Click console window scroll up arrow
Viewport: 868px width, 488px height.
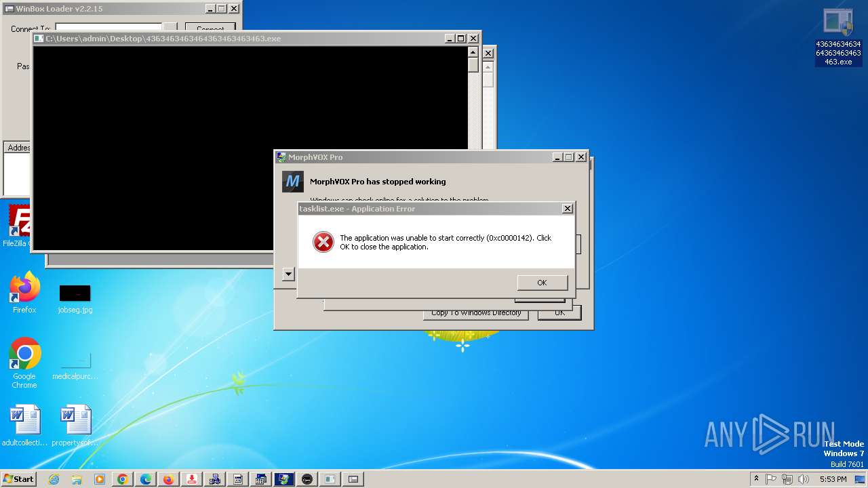pos(473,52)
